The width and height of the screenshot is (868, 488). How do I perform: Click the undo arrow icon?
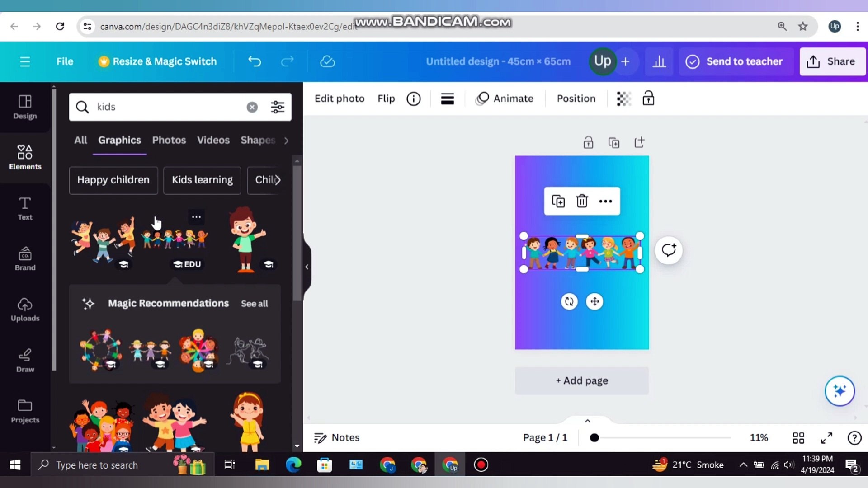point(254,61)
